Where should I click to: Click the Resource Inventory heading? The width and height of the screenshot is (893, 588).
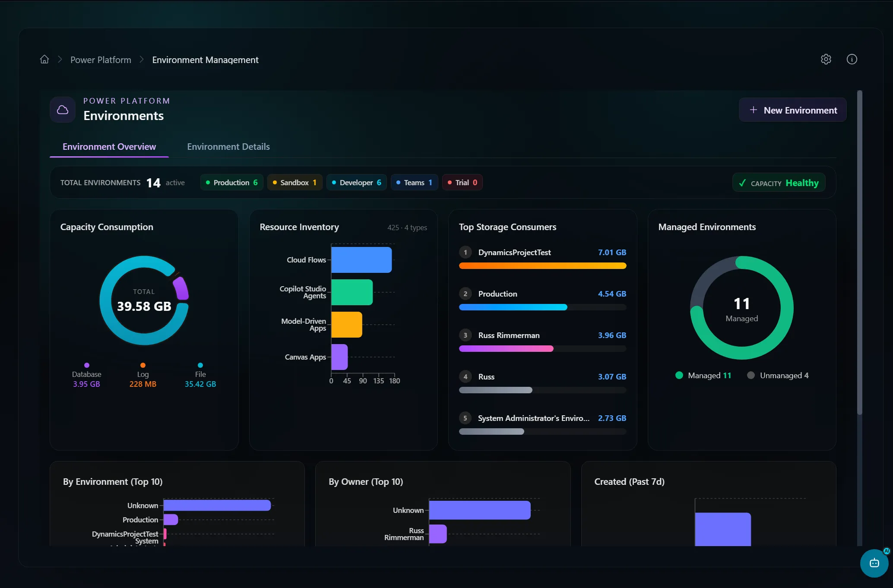pyautogui.click(x=299, y=227)
